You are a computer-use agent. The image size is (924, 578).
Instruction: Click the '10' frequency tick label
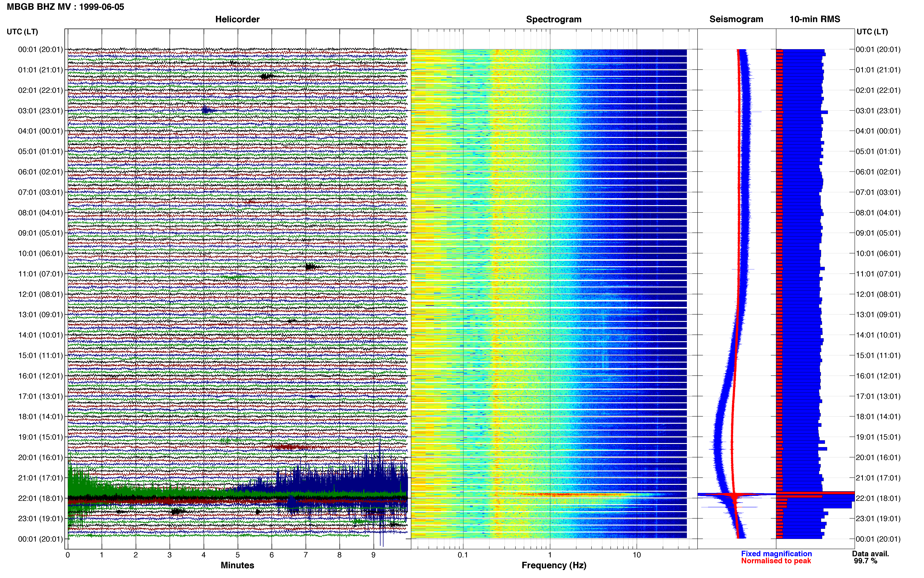coord(637,555)
